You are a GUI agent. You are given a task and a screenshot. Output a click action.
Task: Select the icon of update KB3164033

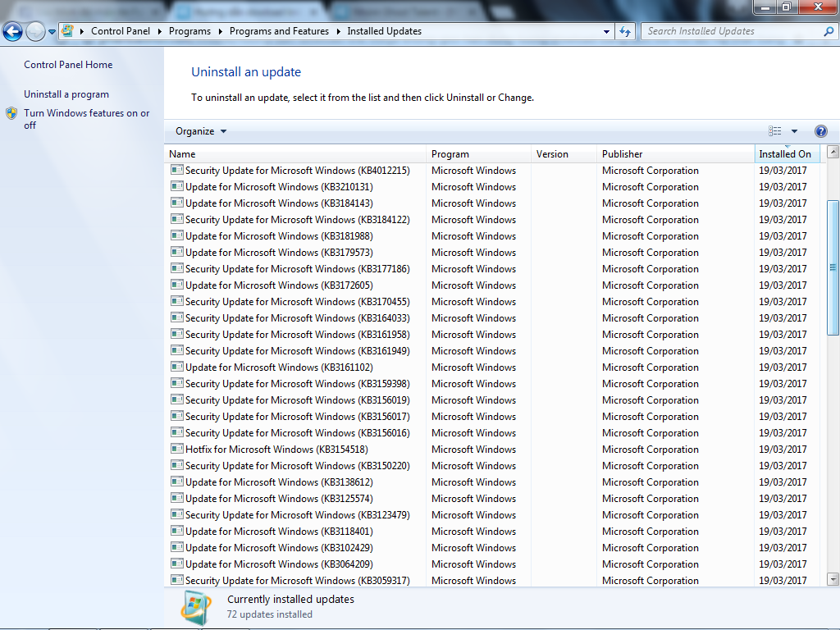click(177, 317)
